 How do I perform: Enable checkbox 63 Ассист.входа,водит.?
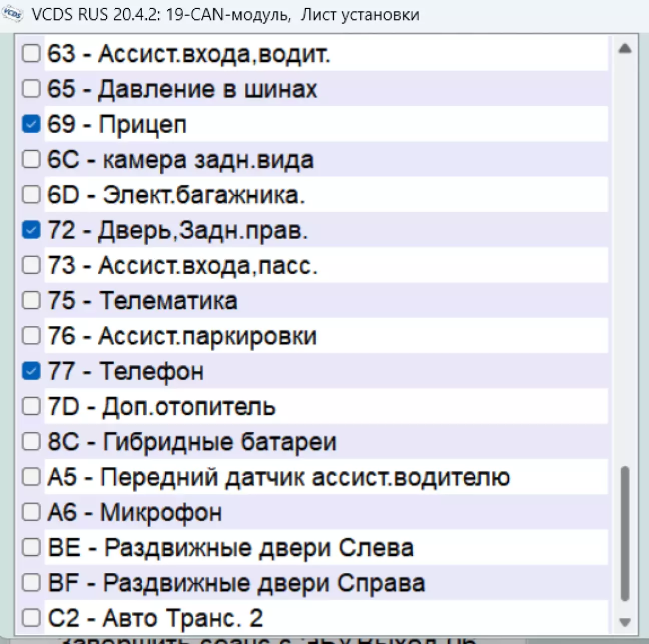pyautogui.click(x=31, y=53)
